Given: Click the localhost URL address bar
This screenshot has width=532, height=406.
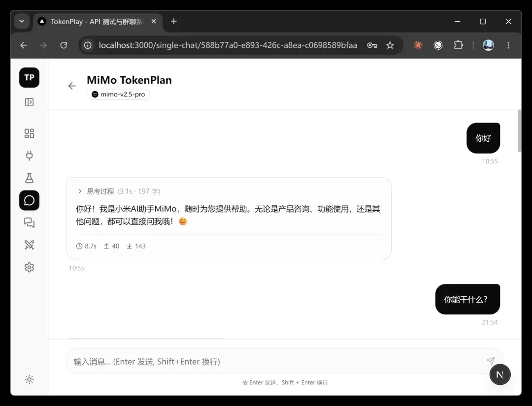Looking at the screenshot, I should (228, 45).
